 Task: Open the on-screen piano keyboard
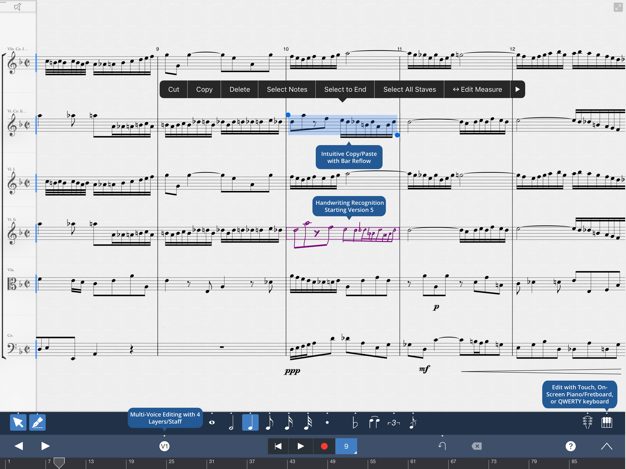606,422
